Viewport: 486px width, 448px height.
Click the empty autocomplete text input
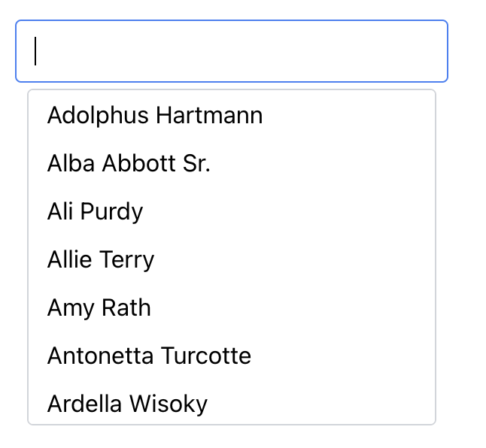tap(232, 51)
